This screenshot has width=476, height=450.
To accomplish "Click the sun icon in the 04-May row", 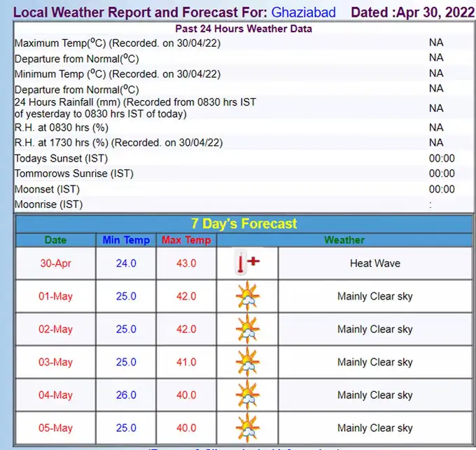I will 247,395.
